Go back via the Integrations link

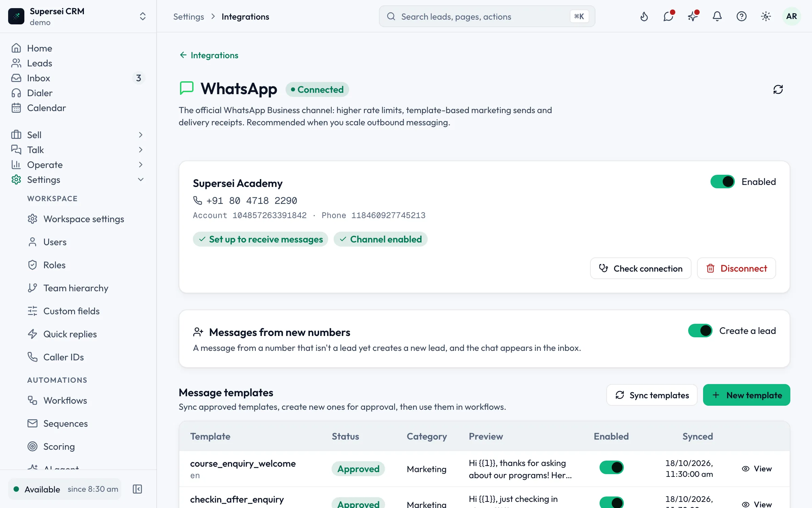(209, 55)
